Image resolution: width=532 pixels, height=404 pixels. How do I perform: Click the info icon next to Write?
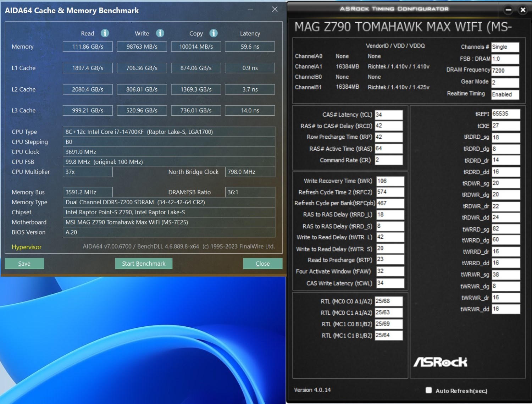pyautogui.click(x=160, y=33)
